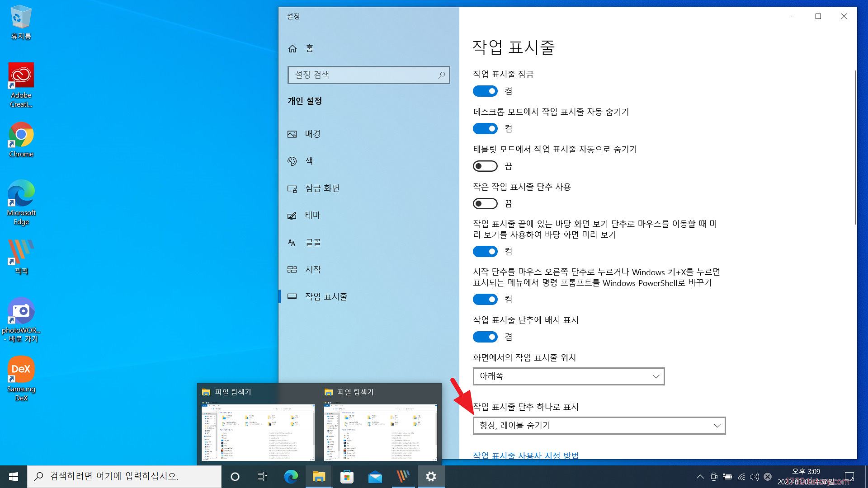Enable 작은 작업 표시줄 단추 사용 toggle
This screenshot has width=868, height=488.
coord(485,204)
